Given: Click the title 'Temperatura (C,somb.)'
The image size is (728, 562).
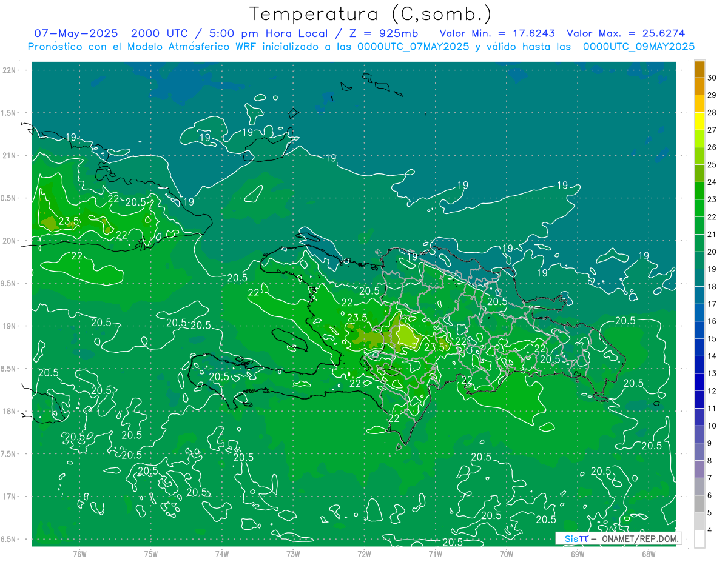Looking at the screenshot, I should 371,14.
